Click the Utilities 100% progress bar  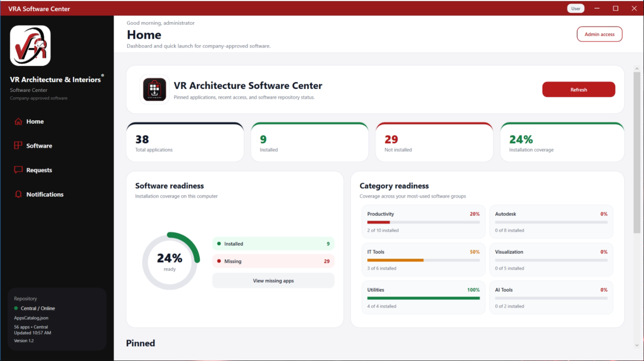(x=424, y=298)
